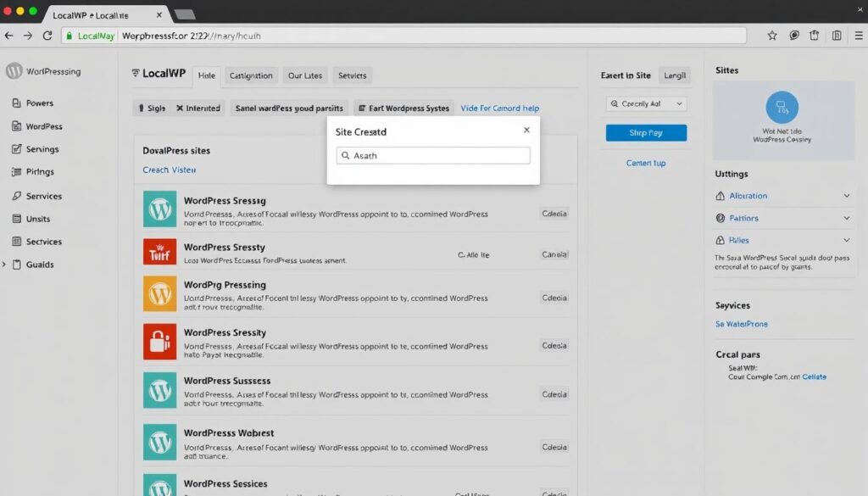
Task: Click Canaial button for WordPress Sressty
Action: click(x=554, y=254)
